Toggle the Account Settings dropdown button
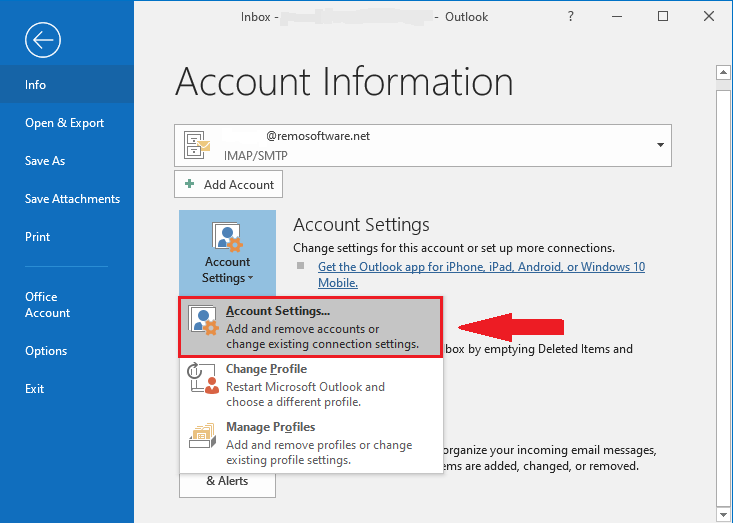 (x=227, y=253)
